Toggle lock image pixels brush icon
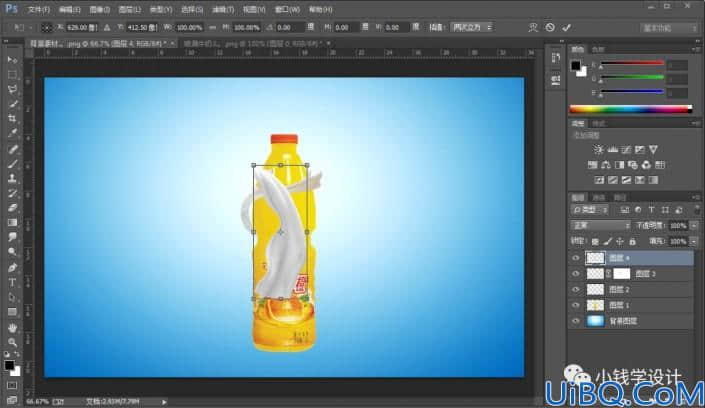 pos(607,242)
